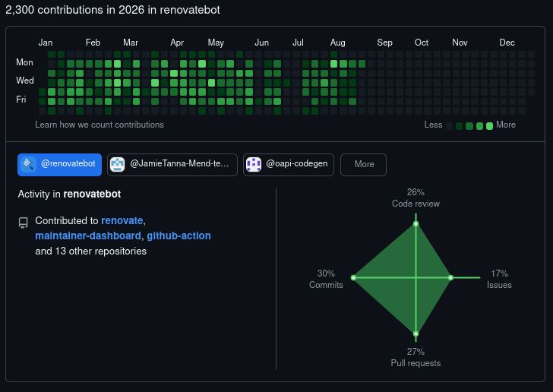Image resolution: width=553 pixels, height=392 pixels.
Task: Open the renovate repository link
Action: pos(122,220)
